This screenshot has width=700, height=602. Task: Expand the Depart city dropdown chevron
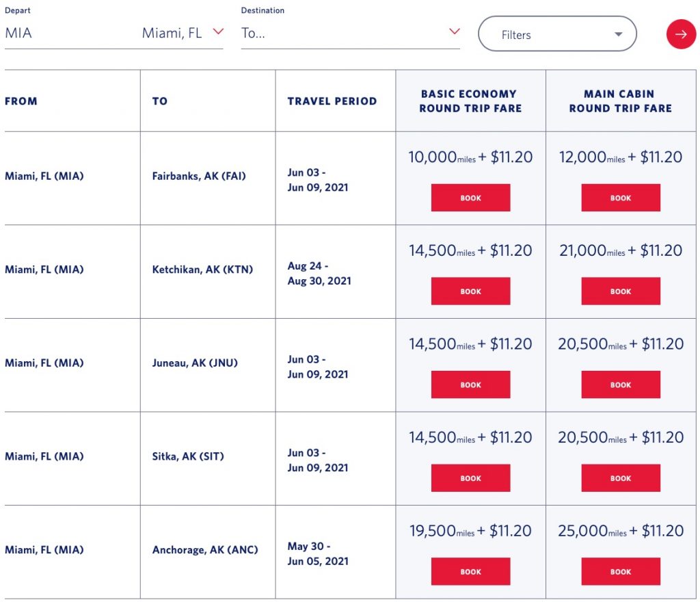coord(218,32)
